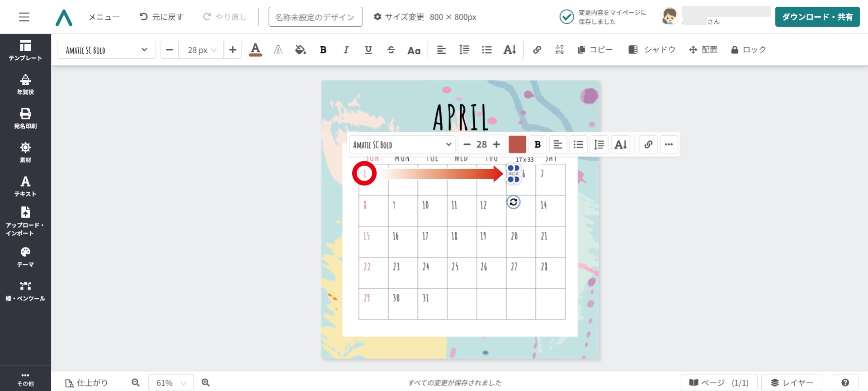Select the Text tool in sidebar
The image size is (868, 391).
point(25,186)
